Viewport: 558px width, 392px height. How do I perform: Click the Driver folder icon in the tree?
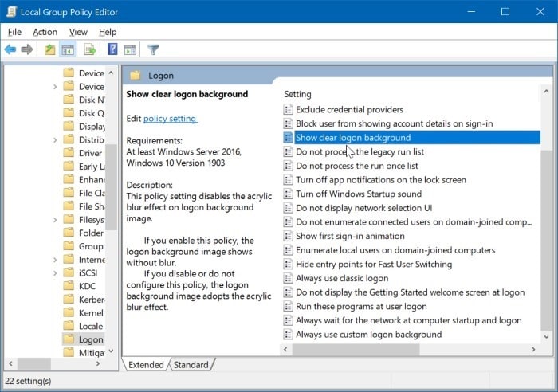69,153
